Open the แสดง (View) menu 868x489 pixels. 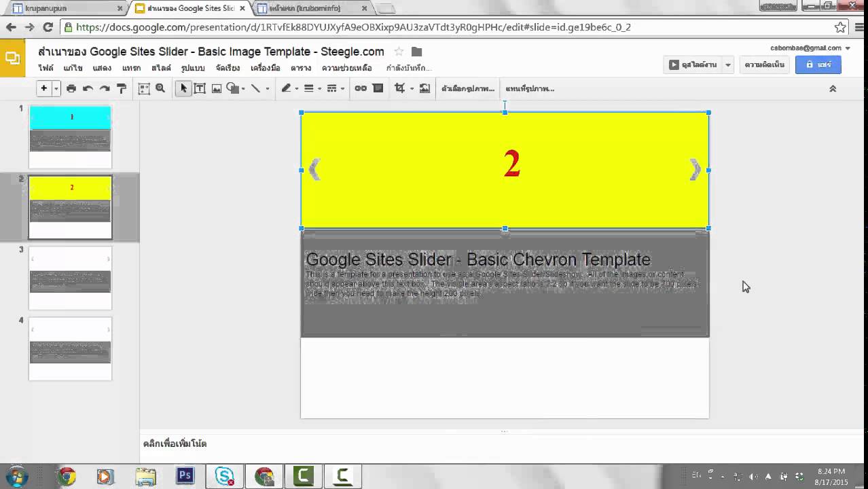pyautogui.click(x=102, y=68)
